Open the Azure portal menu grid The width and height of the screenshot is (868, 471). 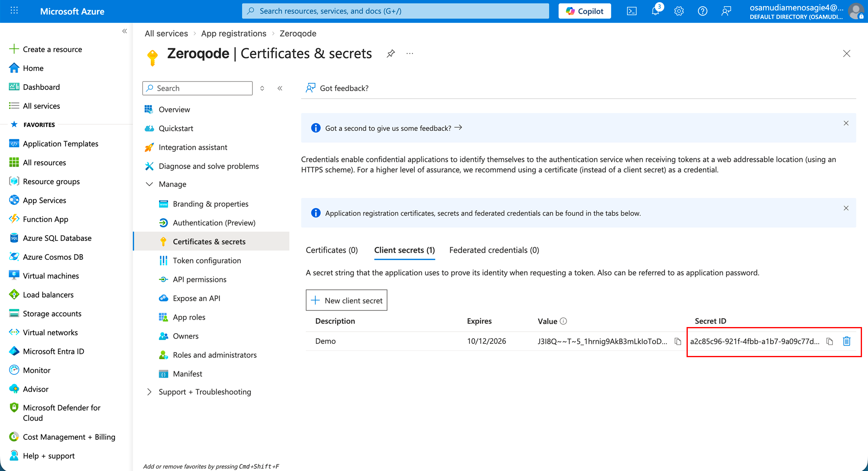[x=14, y=11]
